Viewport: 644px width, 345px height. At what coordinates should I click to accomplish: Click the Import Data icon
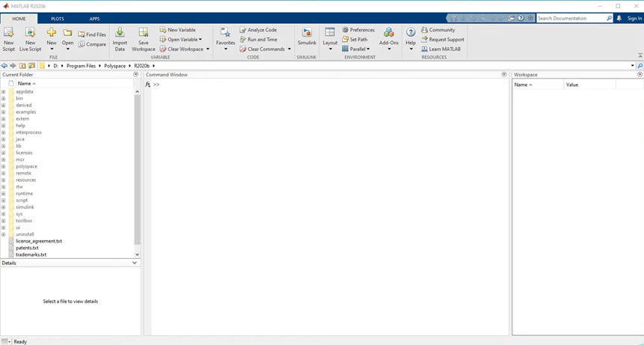(120, 32)
